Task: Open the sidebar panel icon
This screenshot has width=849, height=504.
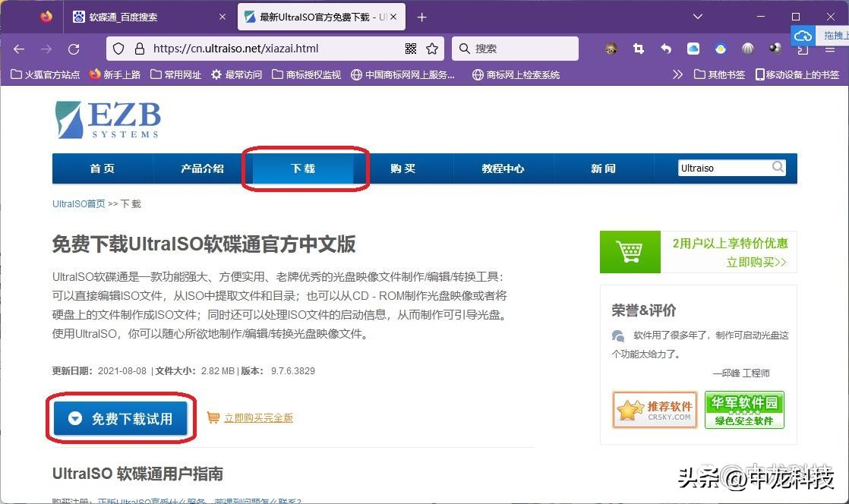Action: point(801,49)
